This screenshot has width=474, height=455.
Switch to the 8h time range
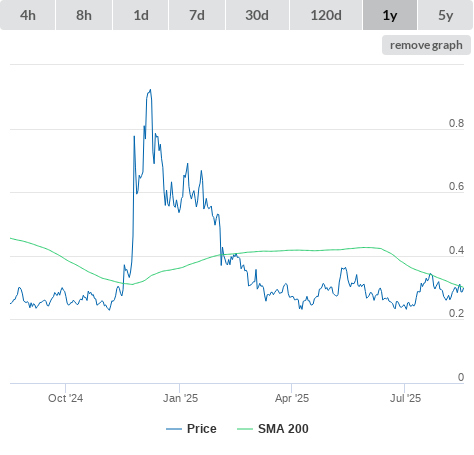coord(84,15)
